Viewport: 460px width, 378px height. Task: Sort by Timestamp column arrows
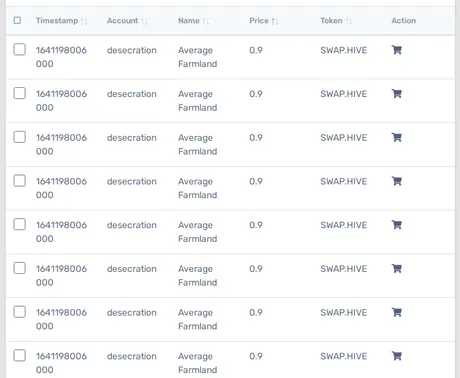click(x=84, y=21)
